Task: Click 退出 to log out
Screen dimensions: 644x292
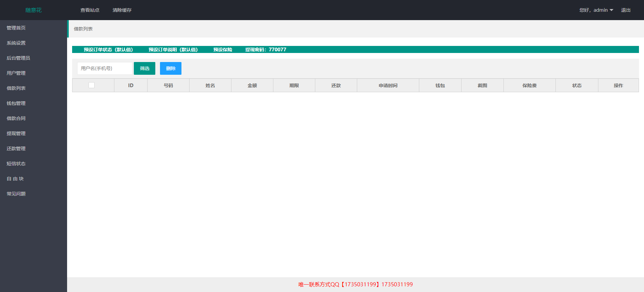Action: (x=626, y=10)
